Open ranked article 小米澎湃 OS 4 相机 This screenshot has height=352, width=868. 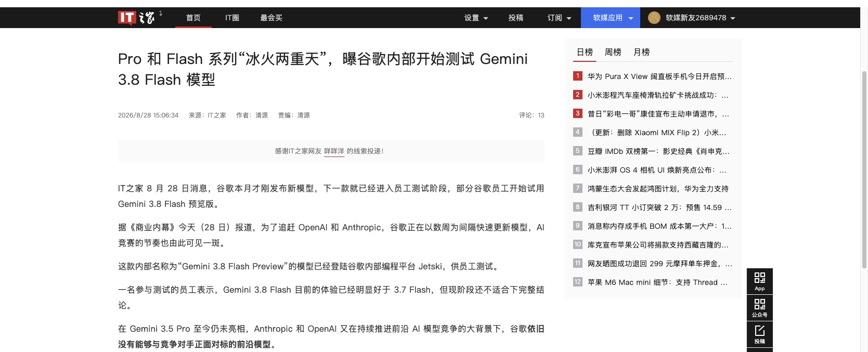[x=657, y=170]
